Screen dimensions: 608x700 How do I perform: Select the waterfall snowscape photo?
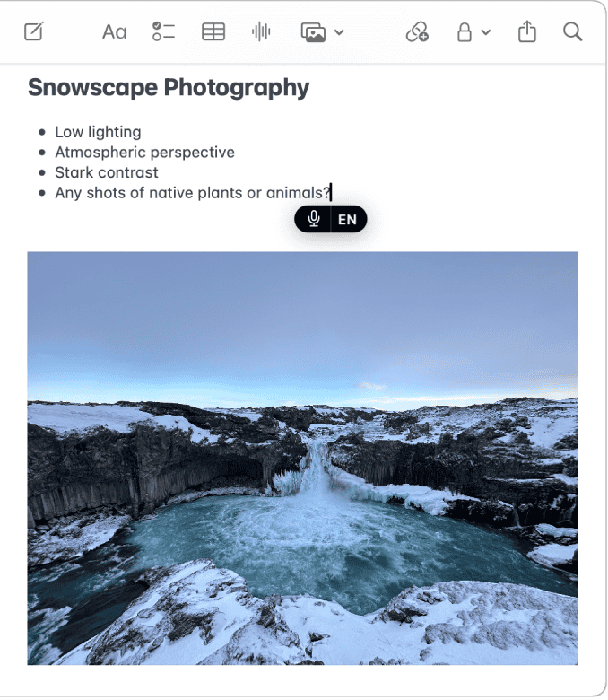pyautogui.click(x=303, y=459)
